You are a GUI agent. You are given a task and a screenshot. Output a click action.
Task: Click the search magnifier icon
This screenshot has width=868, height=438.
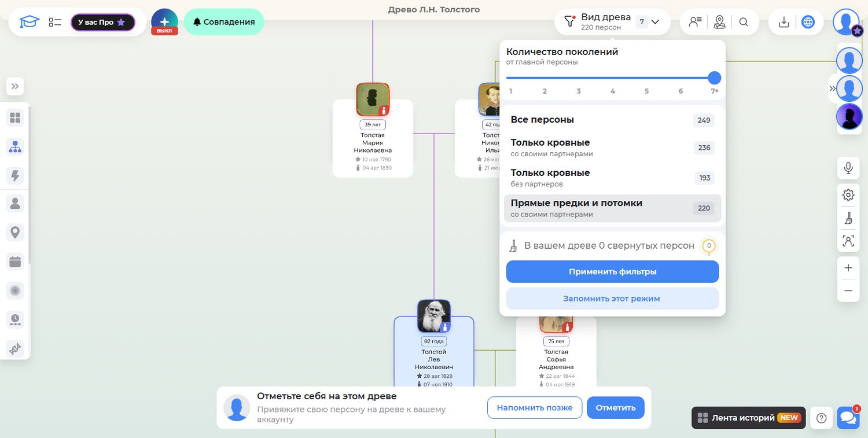point(744,22)
